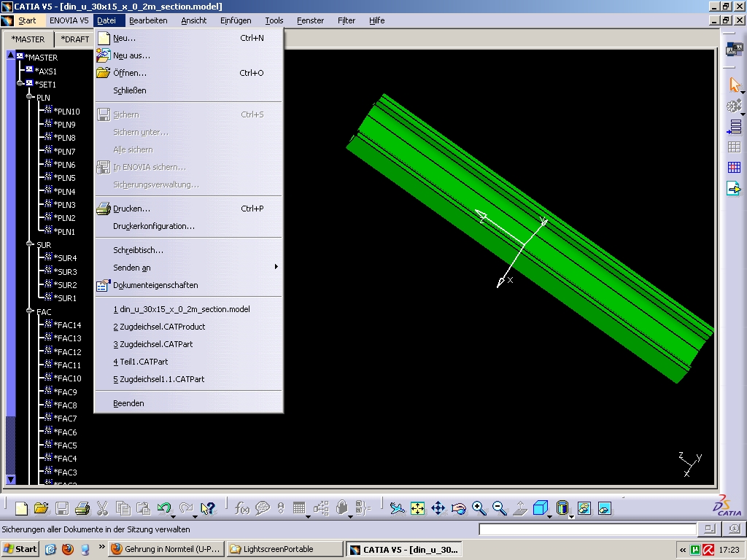The height and width of the screenshot is (560, 747).
Task: Click the tree scrollbar down arrow
Action: point(10,480)
